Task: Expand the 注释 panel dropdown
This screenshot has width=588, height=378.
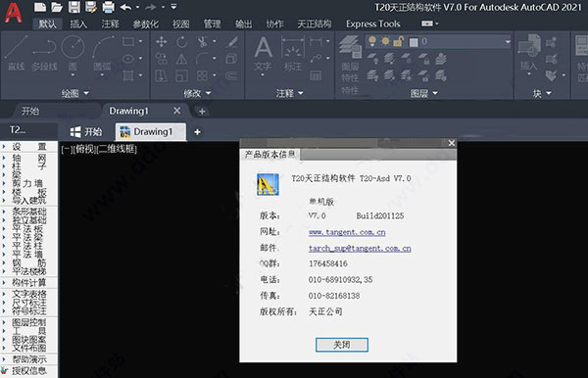Action: pos(289,93)
